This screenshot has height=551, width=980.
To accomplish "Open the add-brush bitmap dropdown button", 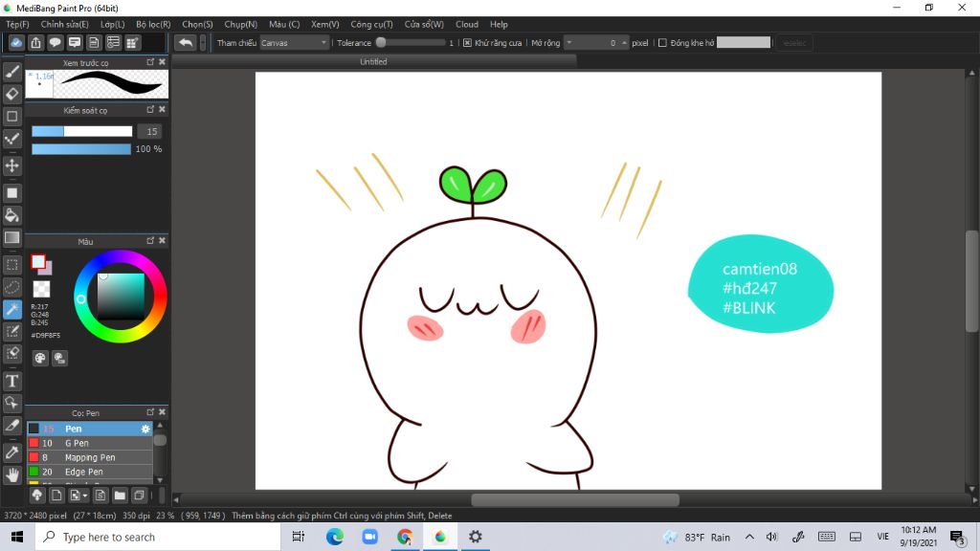I will point(78,496).
